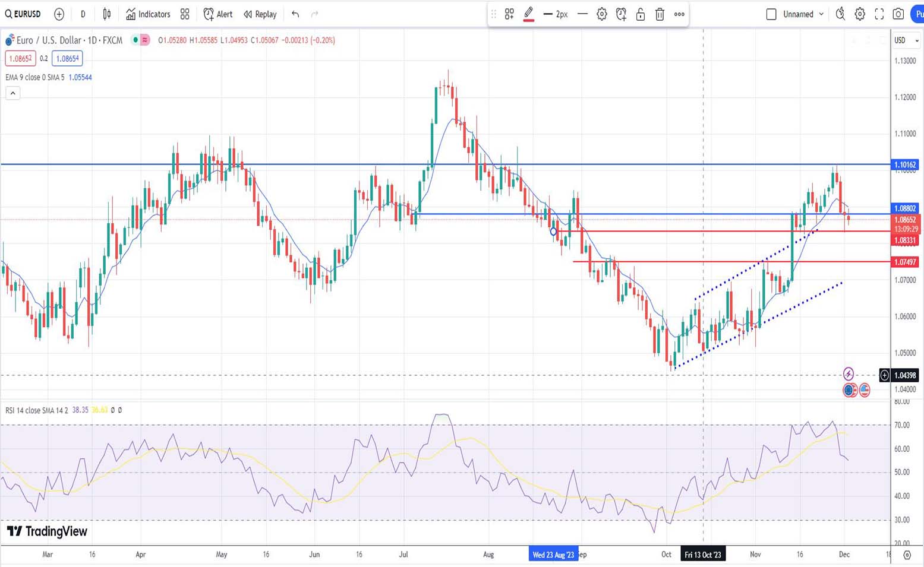Enter fullscreen mode

pos(879,14)
